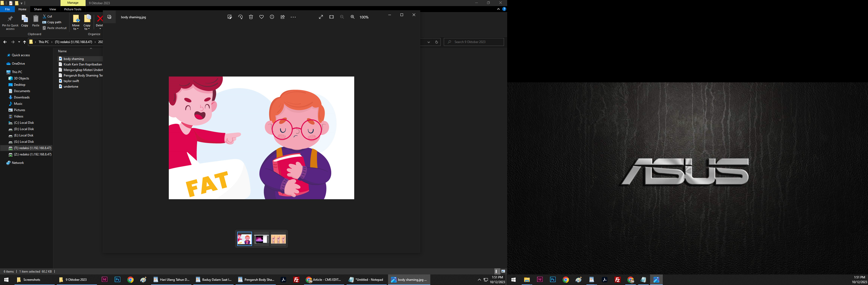Open the Copy to dropdown
868x285 pixels.
(x=87, y=22)
